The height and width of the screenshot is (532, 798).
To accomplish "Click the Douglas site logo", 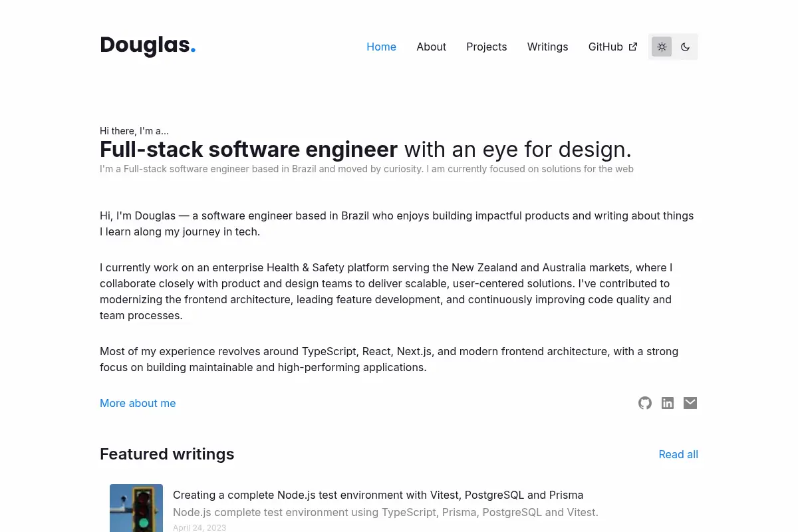I will [x=148, y=45].
